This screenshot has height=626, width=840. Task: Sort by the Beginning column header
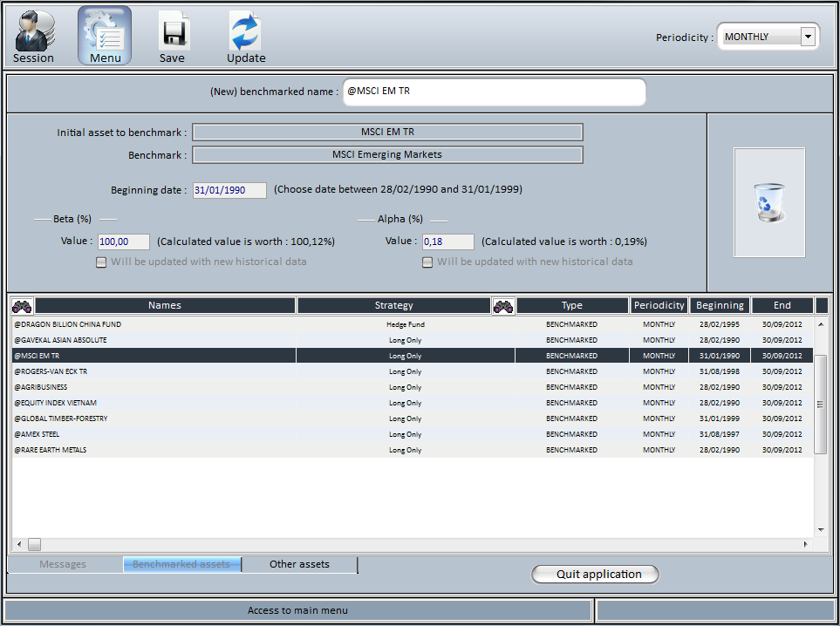pyautogui.click(x=720, y=306)
